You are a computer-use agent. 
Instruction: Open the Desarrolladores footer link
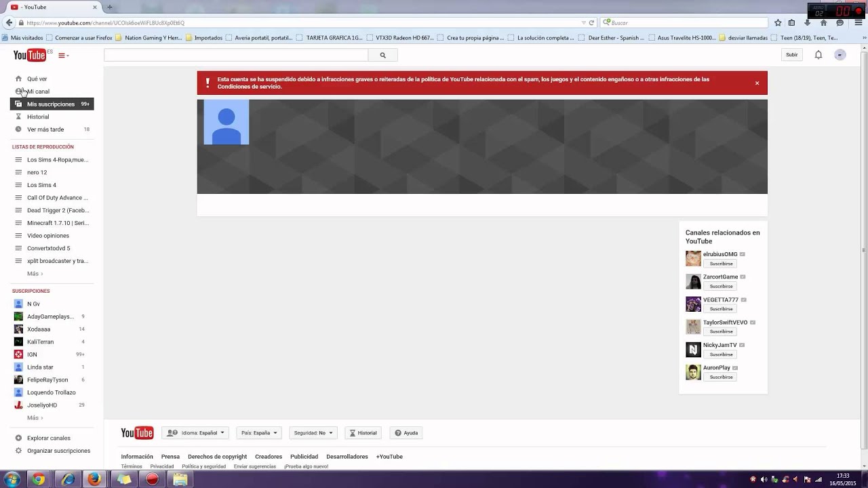[x=347, y=457]
